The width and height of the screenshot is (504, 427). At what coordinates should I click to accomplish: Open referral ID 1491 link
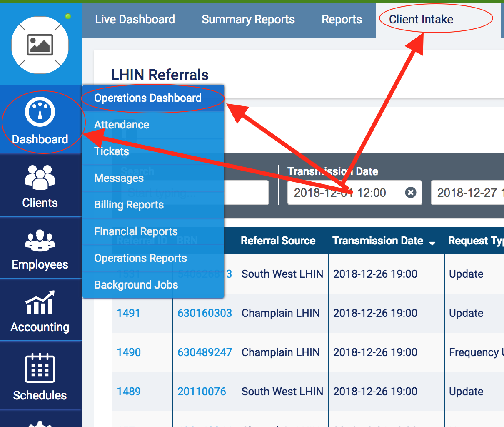tap(129, 313)
